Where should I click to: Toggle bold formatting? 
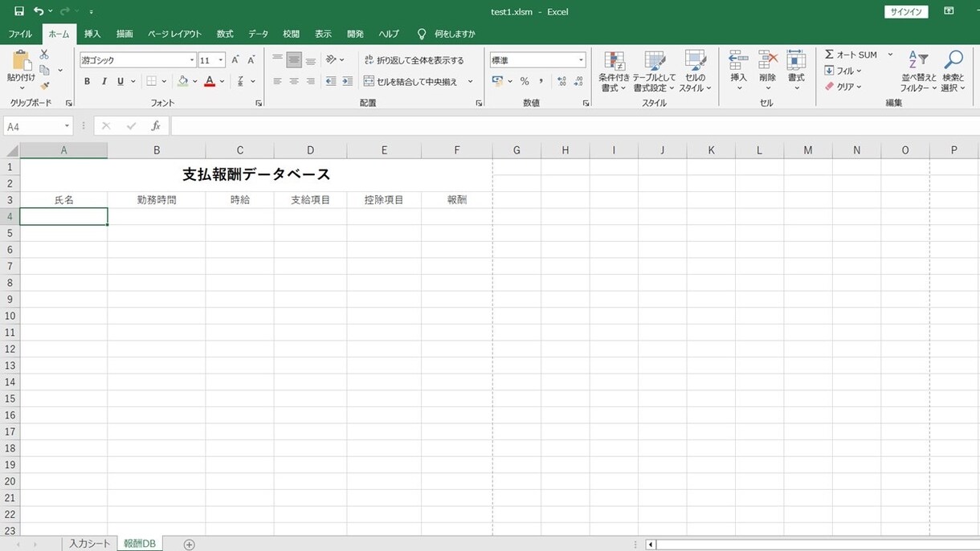pos(88,81)
